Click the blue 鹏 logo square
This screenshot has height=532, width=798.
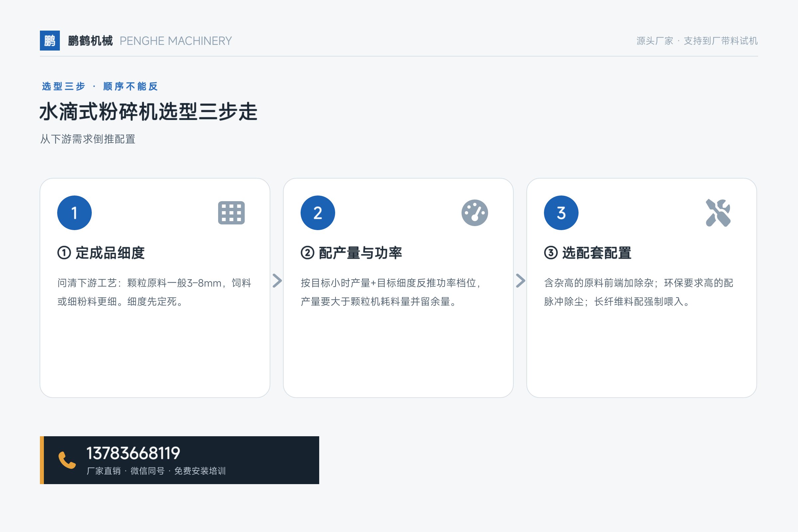coord(50,41)
